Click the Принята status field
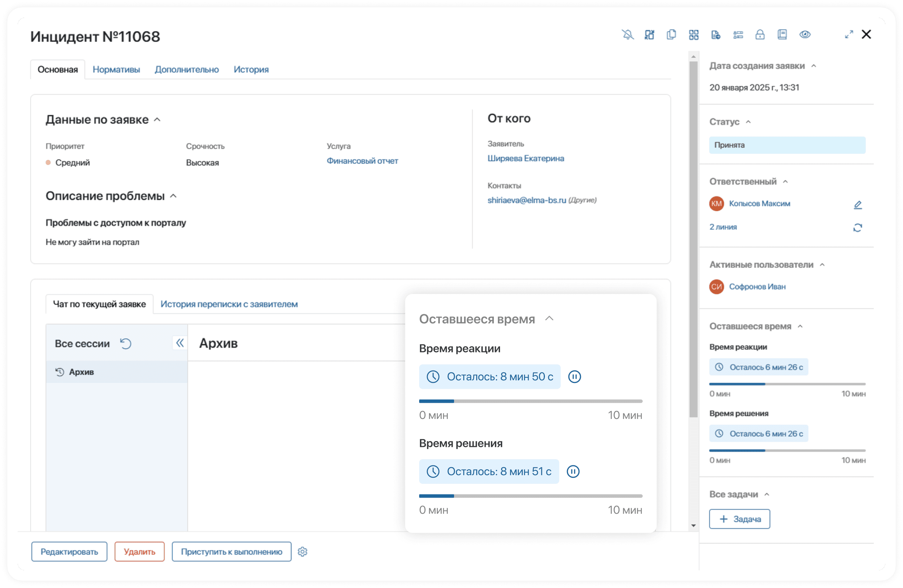 click(788, 145)
